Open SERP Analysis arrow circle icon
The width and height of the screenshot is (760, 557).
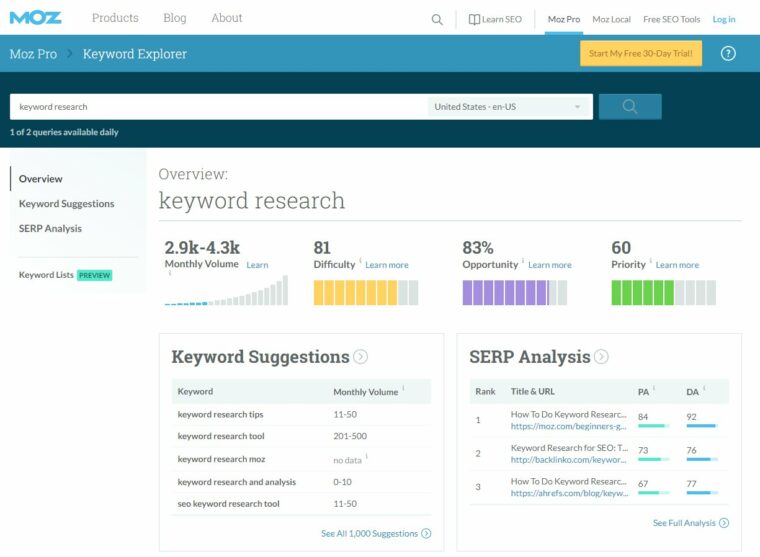601,357
